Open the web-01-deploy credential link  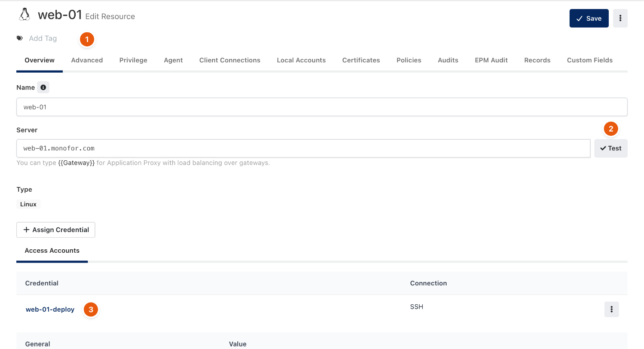[x=50, y=309]
